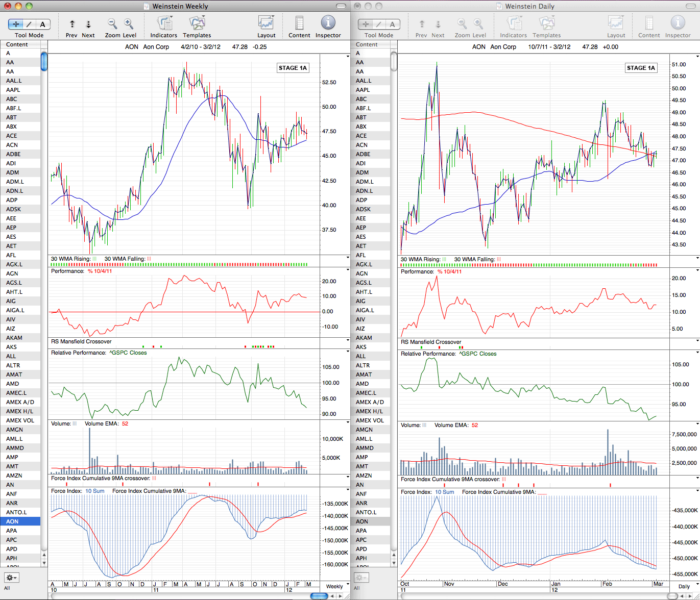Click Content column header in Weekly list
The width and height of the screenshot is (700, 600).
pos(20,44)
